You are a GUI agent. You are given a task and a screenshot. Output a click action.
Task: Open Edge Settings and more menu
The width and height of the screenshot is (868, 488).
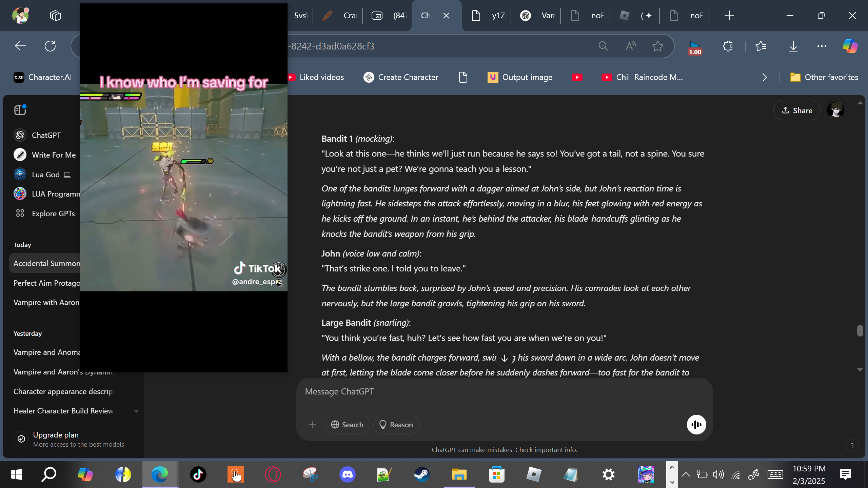click(x=822, y=46)
